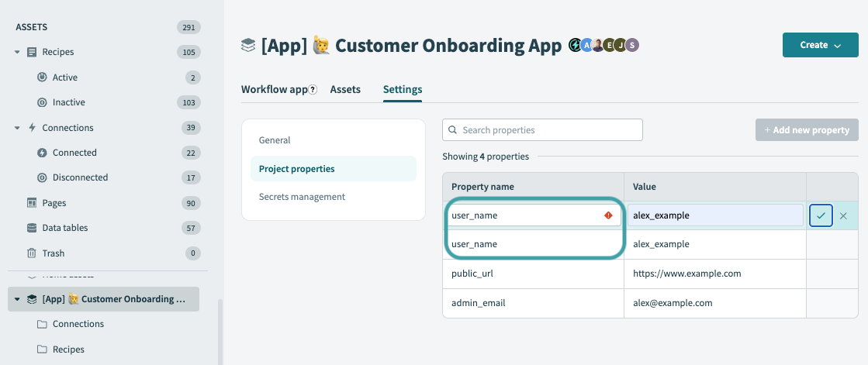Click the green checkmark save icon
The width and height of the screenshot is (868, 365).
[821, 215]
